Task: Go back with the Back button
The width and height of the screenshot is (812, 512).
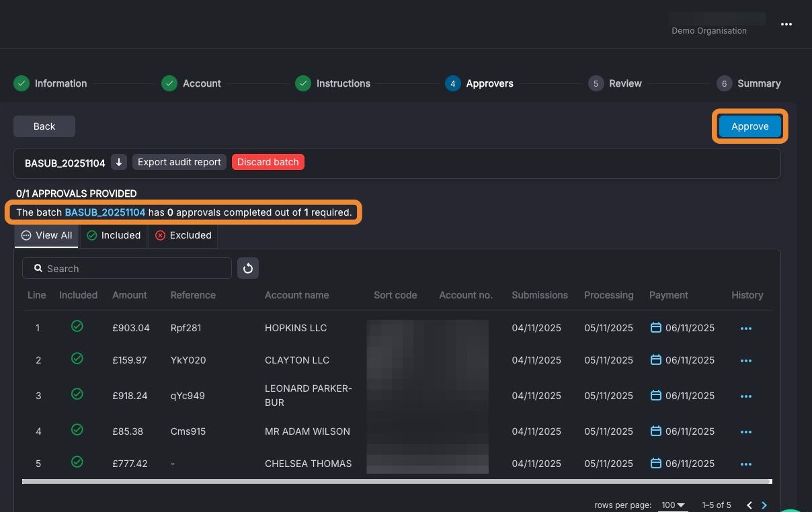Action: 44,126
